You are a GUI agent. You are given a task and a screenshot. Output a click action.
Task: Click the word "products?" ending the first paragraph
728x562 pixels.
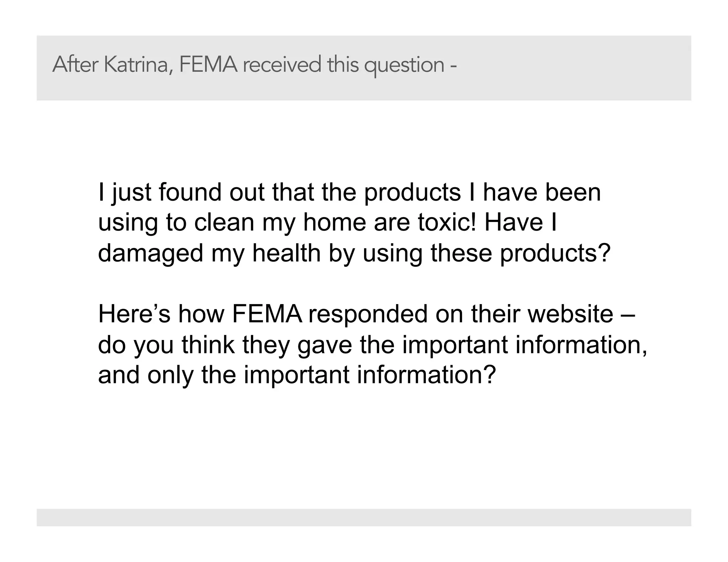[x=555, y=253]
